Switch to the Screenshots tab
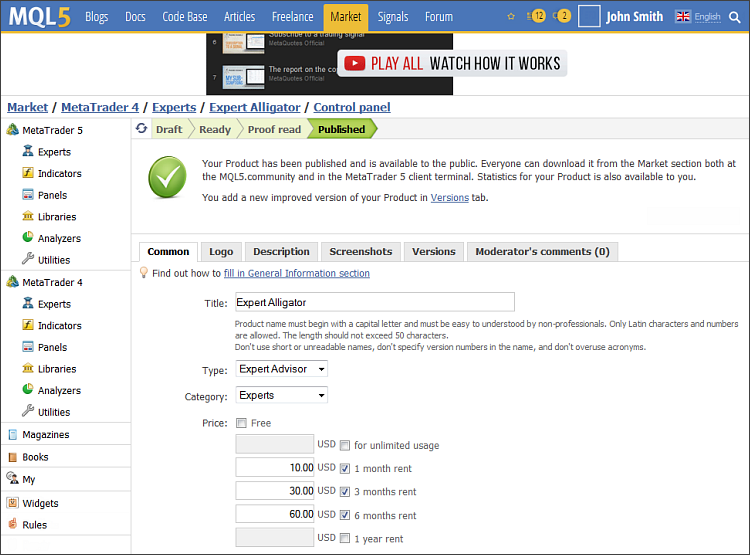The image size is (750, 555). [x=360, y=252]
